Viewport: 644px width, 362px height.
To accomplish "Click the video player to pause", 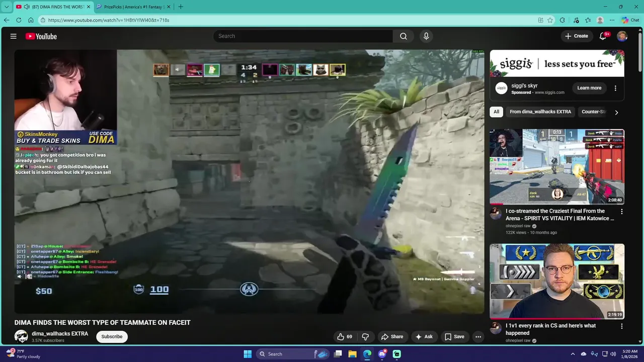I will point(250,181).
